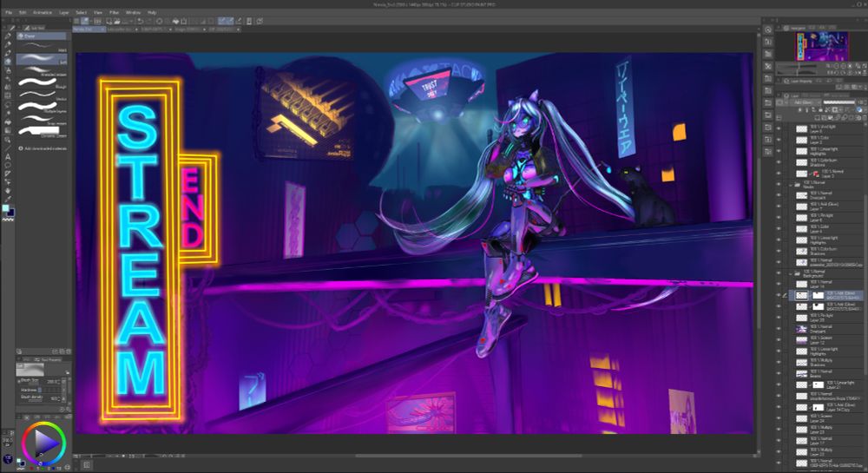
Task: Toggle visibility of Normal Layer 14
Action: 779,285
